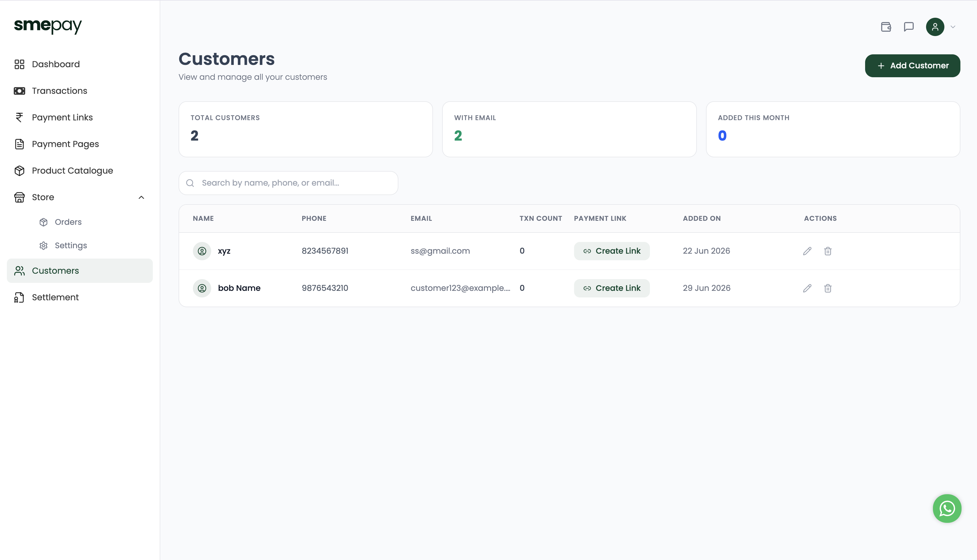Image resolution: width=977 pixels, height=560 pixels.
Task: Click the bob Name avatar icon
Action: click(x=202, y=289)
